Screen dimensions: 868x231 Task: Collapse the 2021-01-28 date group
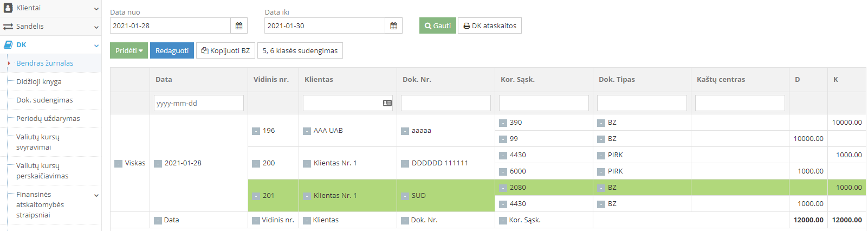pos(158,163)
